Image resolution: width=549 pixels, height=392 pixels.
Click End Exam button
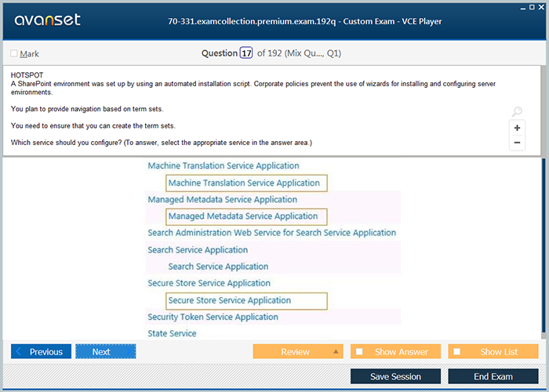[x=493, y=376]
